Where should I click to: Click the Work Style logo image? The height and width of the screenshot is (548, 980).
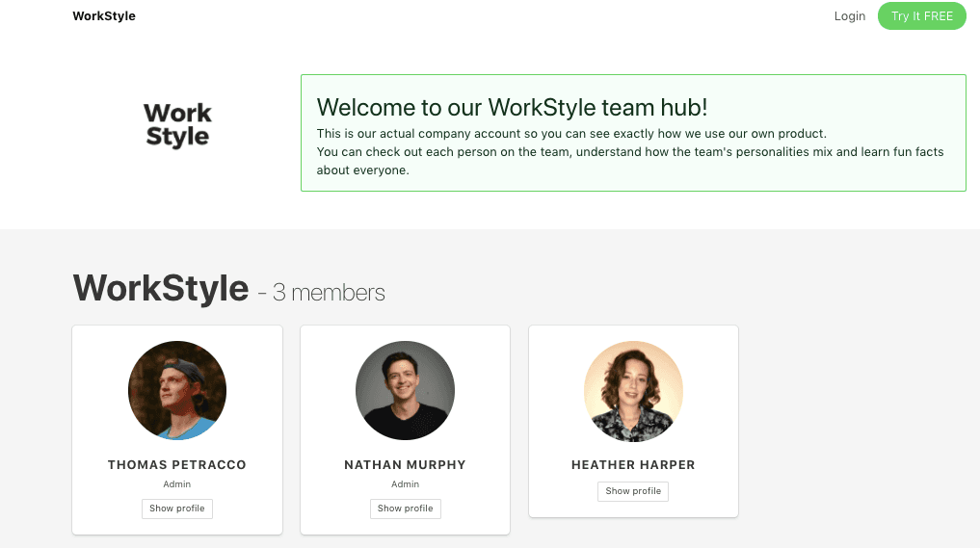177,125
